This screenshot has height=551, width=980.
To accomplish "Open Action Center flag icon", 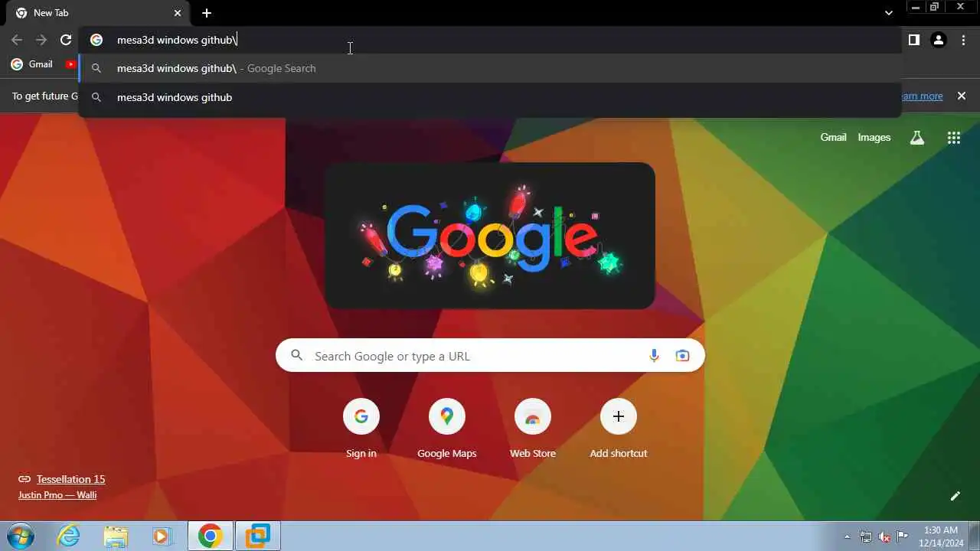I will coord(903,536).
